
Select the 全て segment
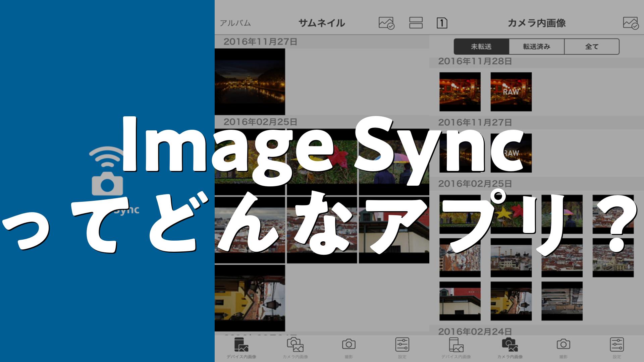[x=592, y=47]
